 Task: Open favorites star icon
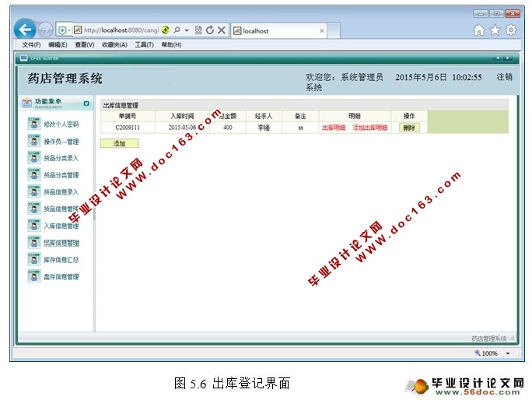tap(495, 30)
